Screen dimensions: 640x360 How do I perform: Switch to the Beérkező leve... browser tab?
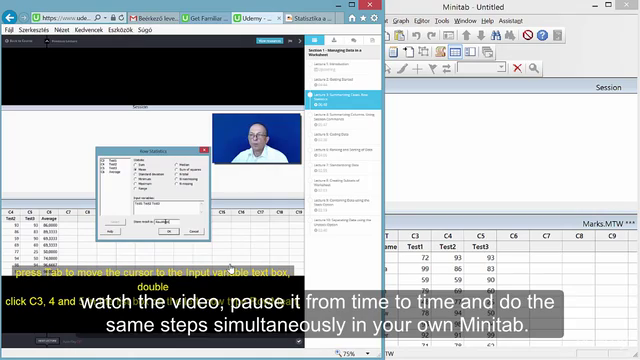pyautogui.click(x=153, y=18)
